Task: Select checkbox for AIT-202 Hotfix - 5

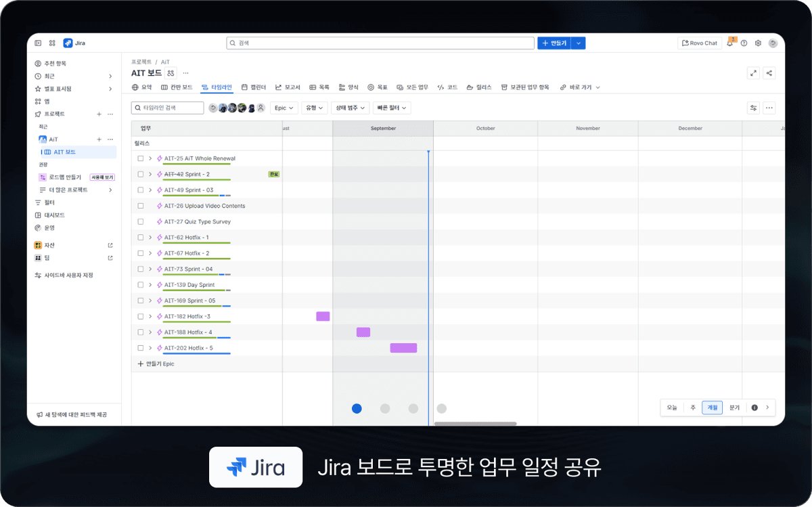Action: [x=141, y=348]
